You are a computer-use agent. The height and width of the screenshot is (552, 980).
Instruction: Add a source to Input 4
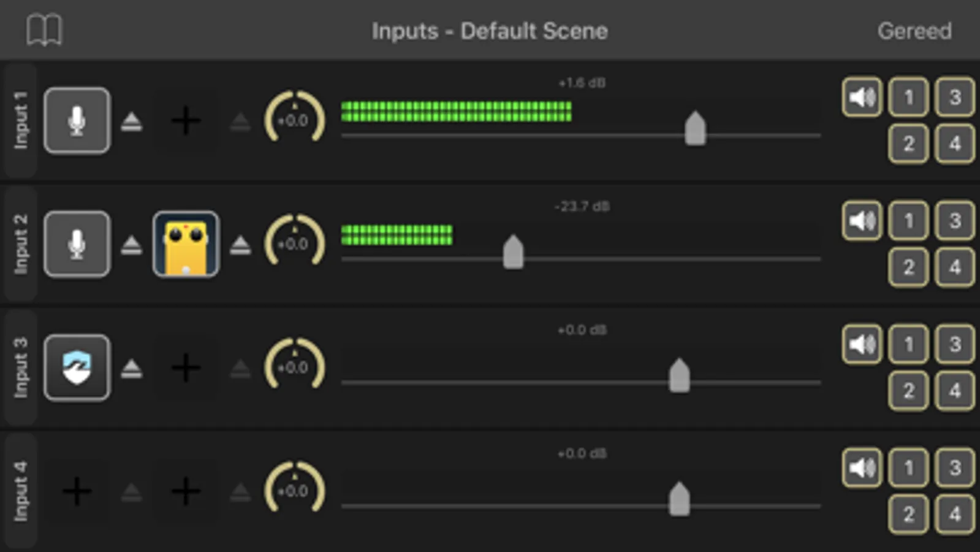(x=77, y=491)
